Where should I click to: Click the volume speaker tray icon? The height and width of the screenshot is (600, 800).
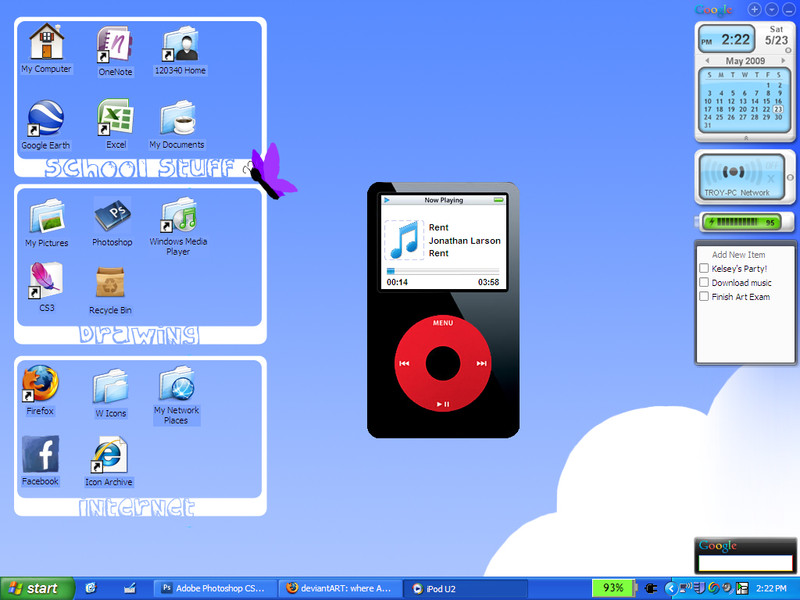(727, 588)
